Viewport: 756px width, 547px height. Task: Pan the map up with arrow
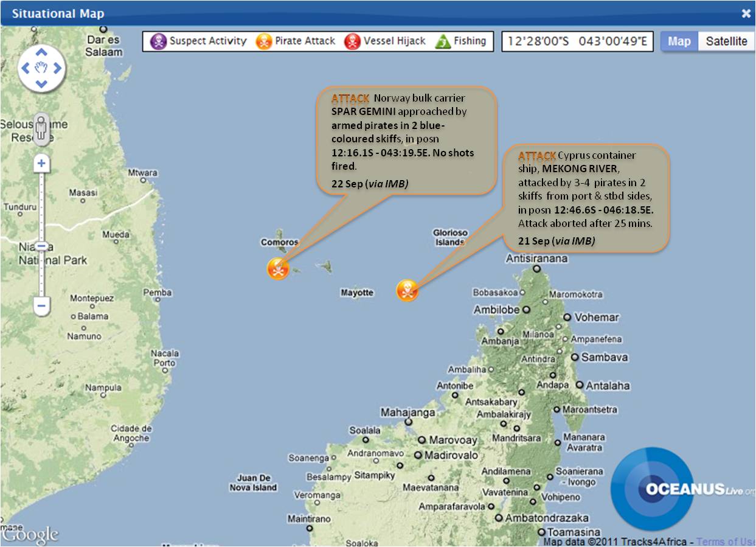(41, 53)
